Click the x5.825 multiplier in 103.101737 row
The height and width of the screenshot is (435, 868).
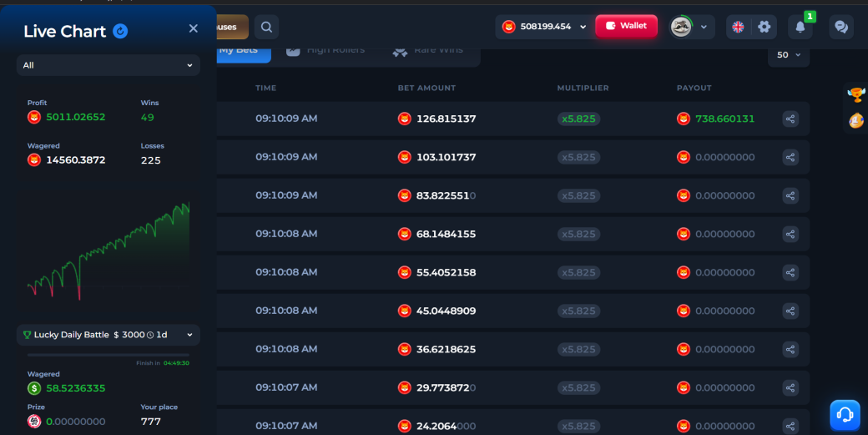tap(578, 157)
